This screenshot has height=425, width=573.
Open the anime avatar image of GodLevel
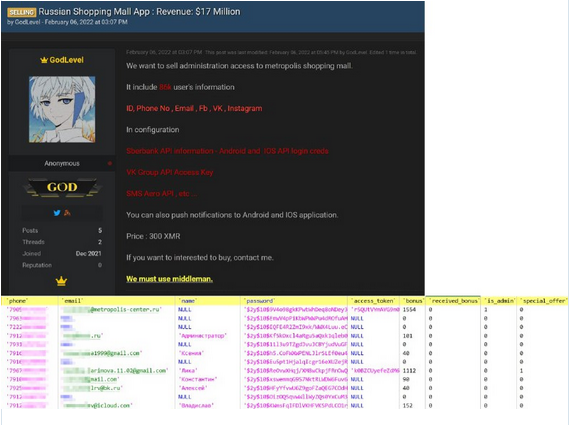pos(62,109)
